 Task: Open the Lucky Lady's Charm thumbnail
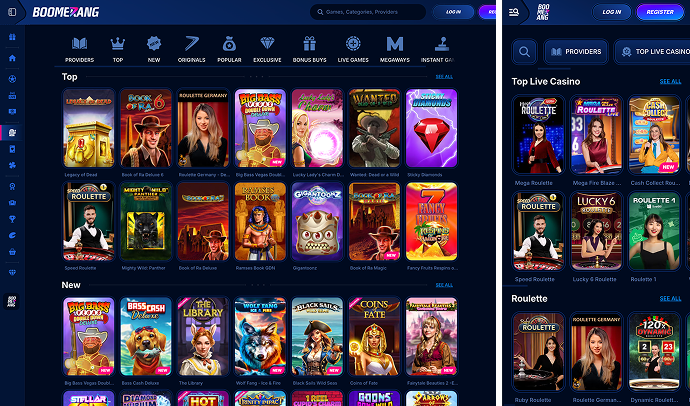tap(317, 128)
